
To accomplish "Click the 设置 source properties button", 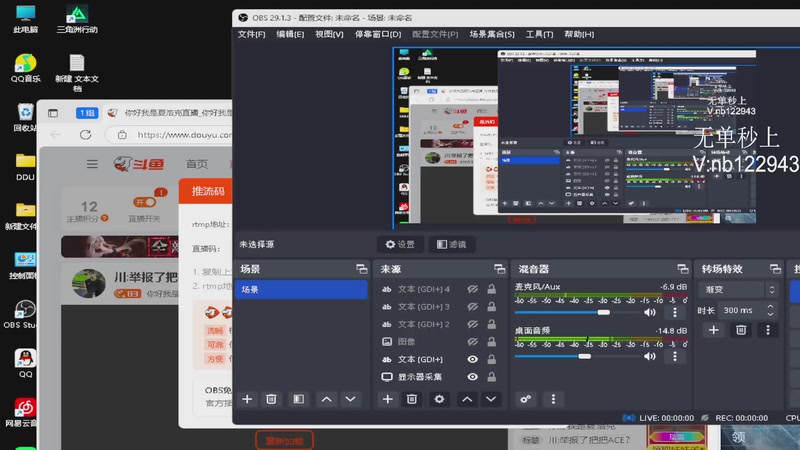I will click(x=400, y=244).
